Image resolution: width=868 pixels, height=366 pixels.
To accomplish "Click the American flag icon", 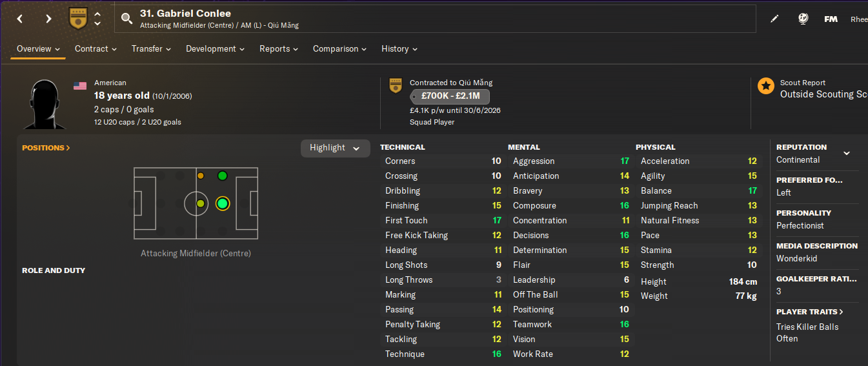I will (x=80, y=86).
